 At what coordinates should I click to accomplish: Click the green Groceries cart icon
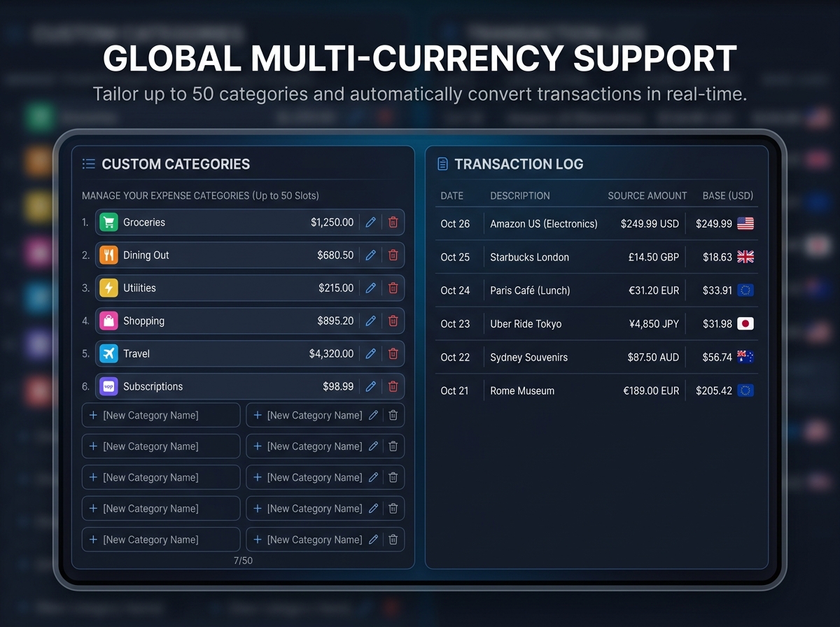click(x=108, y=223)
